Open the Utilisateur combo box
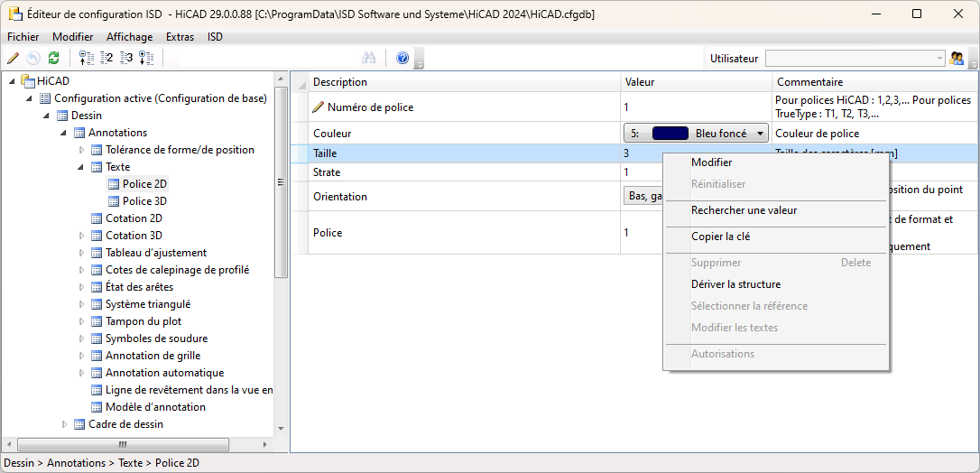Screen dimensions: 980x473 pyautogui.click(x=855, y=58)
